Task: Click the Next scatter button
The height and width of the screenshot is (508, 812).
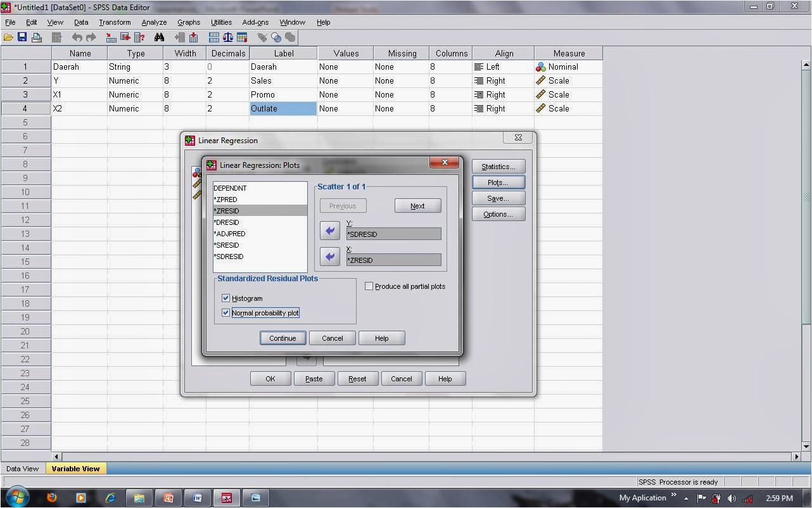Action: (417, 206)
